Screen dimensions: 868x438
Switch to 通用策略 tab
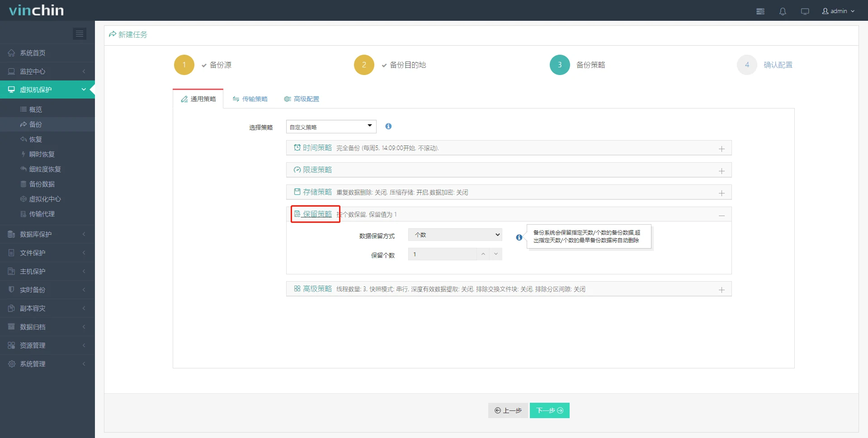(x=198, y=99)
